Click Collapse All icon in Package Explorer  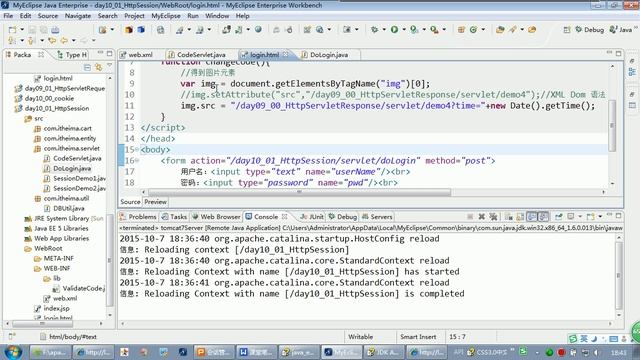tap(87, 67)
